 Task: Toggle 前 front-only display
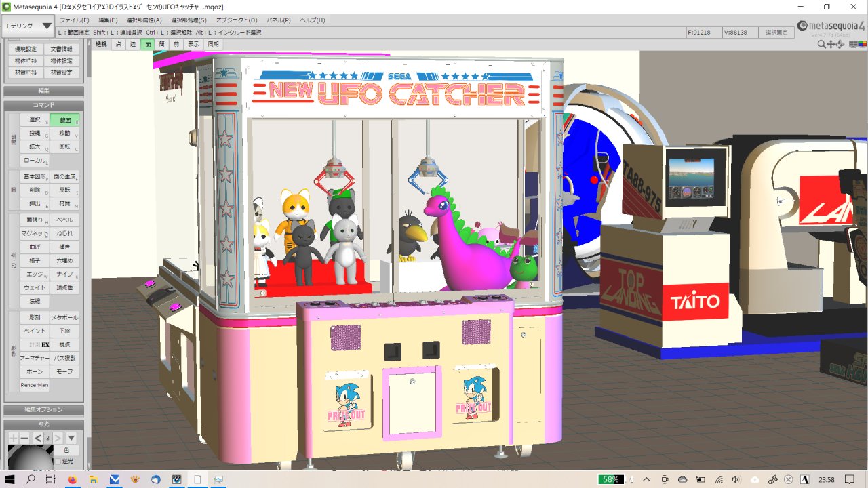(x=176, y=44)
